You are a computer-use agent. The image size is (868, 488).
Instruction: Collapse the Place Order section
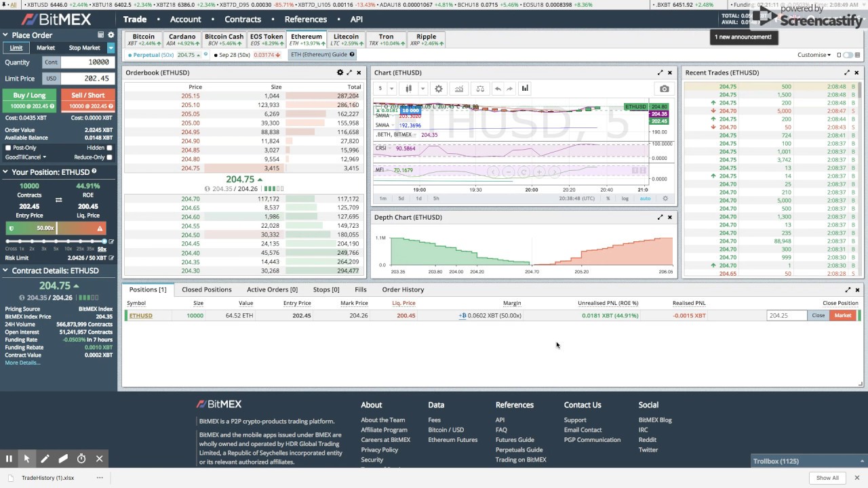tap(5, 35)
